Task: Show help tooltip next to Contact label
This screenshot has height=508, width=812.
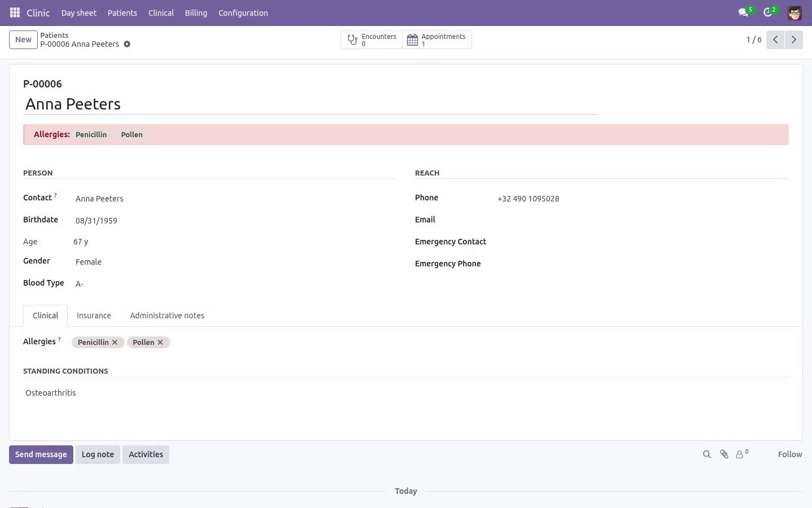Action: pos(55,195)
